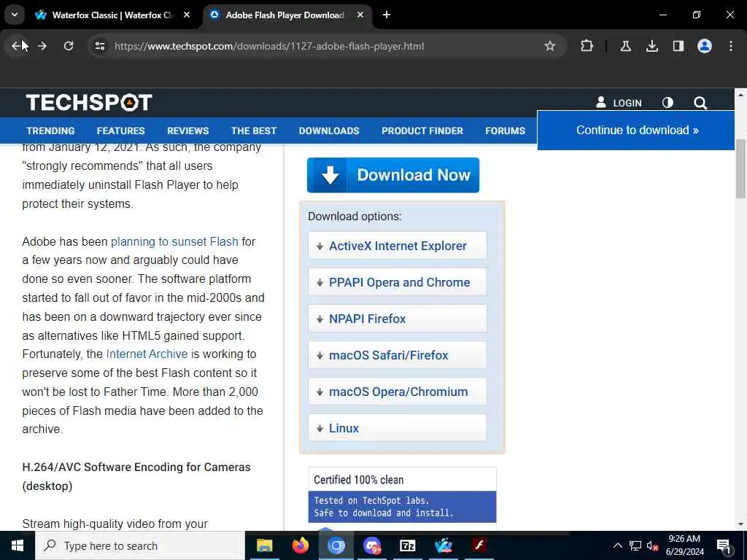Open the Flash Player taskbar icon
This screenshot has height=560, width=747.
(x=479, y=545)
